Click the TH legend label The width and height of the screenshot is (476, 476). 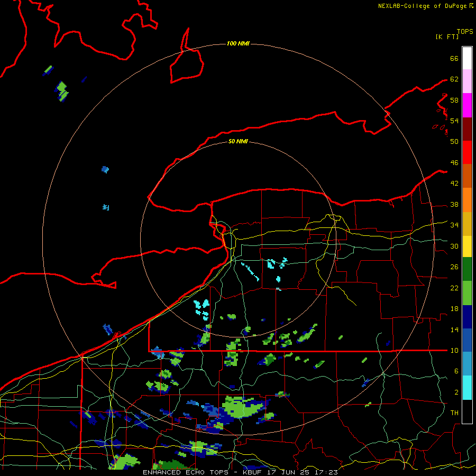[x=454, y=413]
